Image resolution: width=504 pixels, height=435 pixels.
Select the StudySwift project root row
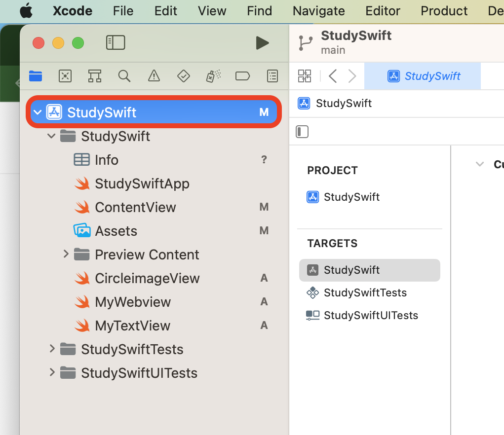point(154,112)
